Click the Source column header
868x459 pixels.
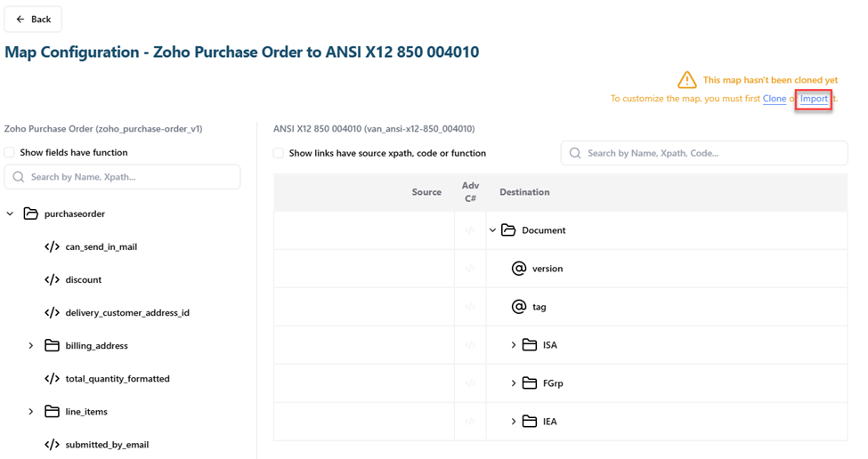coord(426,192)
